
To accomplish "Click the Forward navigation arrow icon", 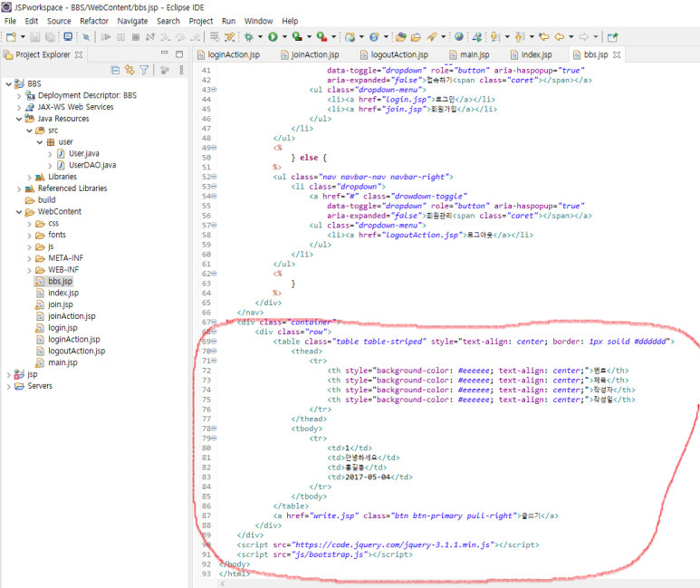I will pos(583,37).
